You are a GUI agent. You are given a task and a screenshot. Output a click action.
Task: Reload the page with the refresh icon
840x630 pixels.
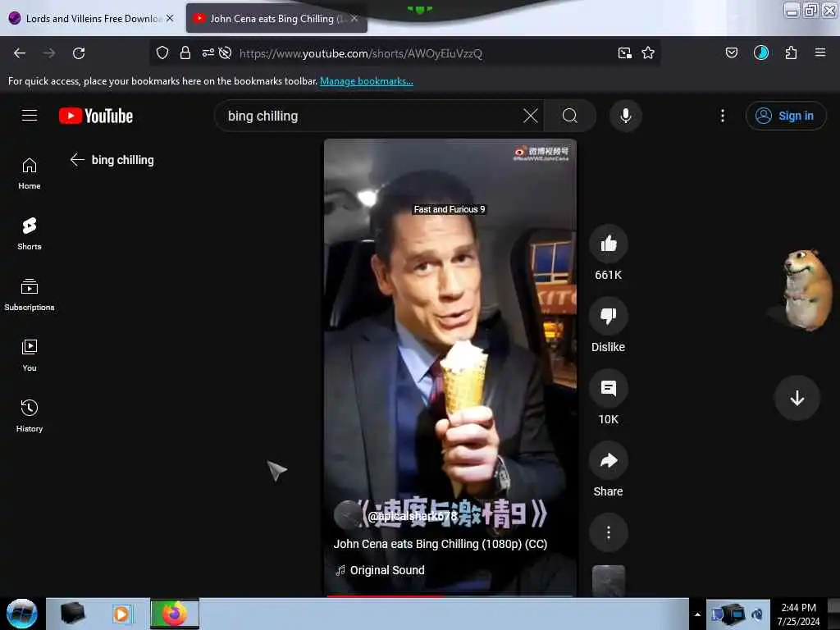[79, 53]
